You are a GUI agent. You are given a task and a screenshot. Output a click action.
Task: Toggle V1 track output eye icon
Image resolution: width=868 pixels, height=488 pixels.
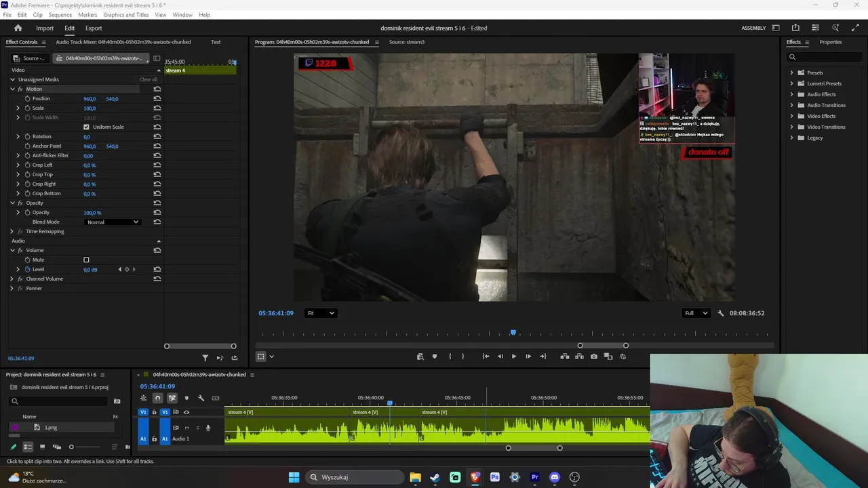click(x=186, y=412)
